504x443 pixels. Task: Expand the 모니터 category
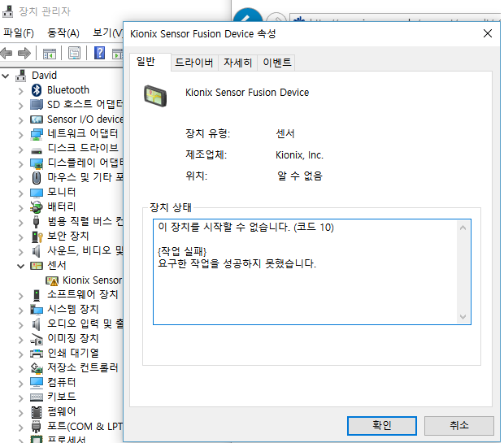(21, 193)
